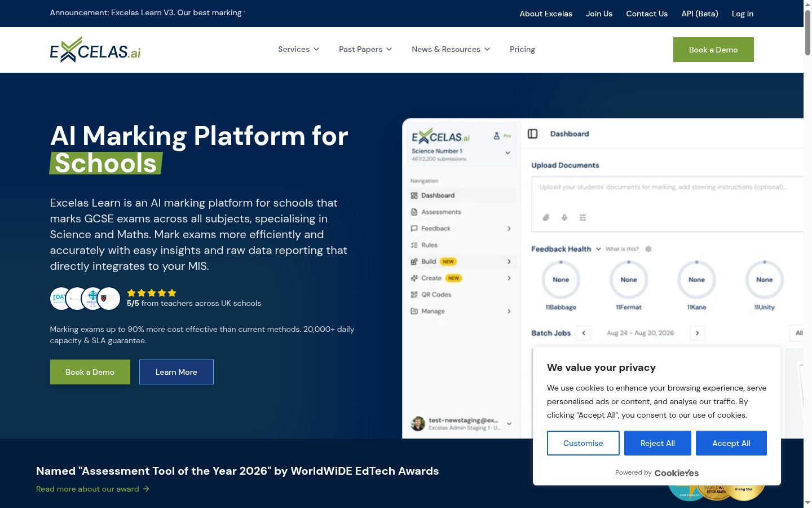812x508 pixels.
Task: Click the Dashboard icon in the sidebar navigation
Action: 414,195
